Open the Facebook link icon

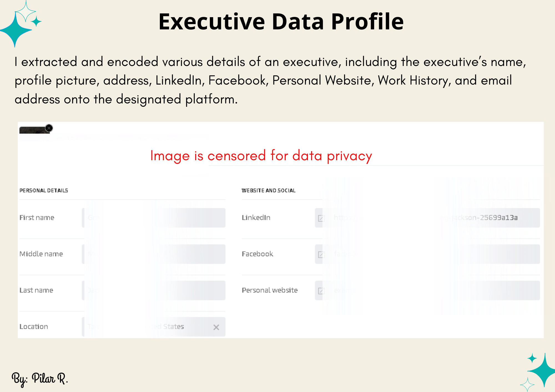click(321, 254)
